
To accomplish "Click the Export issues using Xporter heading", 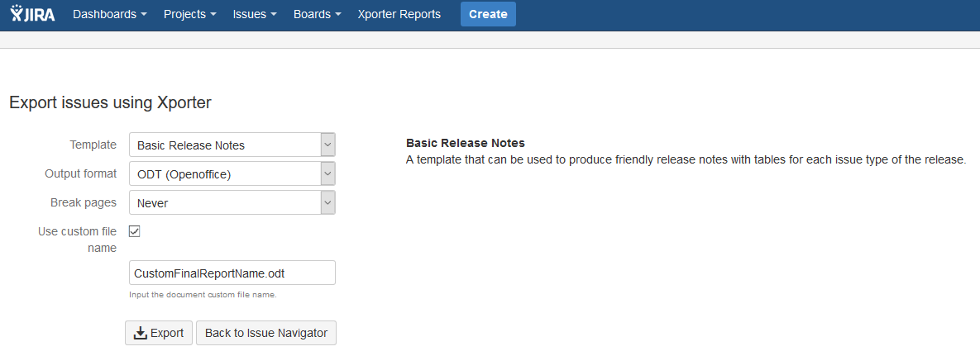I will point(110,103).
